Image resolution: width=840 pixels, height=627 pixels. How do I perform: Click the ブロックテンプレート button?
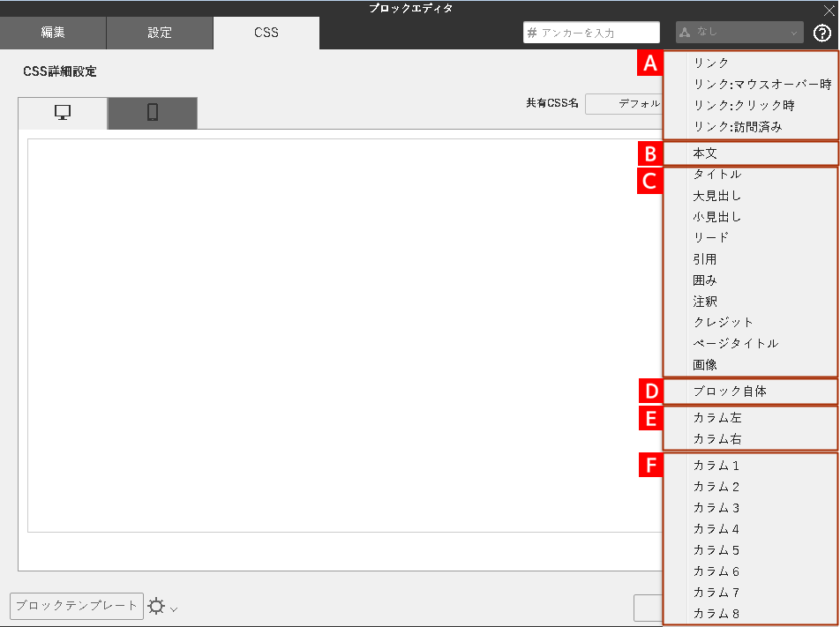[x=77, y=606]
